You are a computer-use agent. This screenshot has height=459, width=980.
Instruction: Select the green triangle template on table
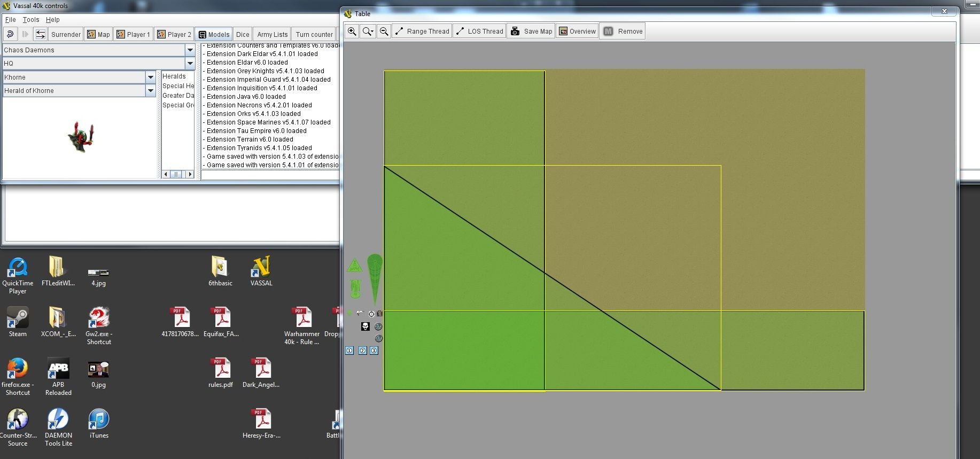tap(355, 266)
